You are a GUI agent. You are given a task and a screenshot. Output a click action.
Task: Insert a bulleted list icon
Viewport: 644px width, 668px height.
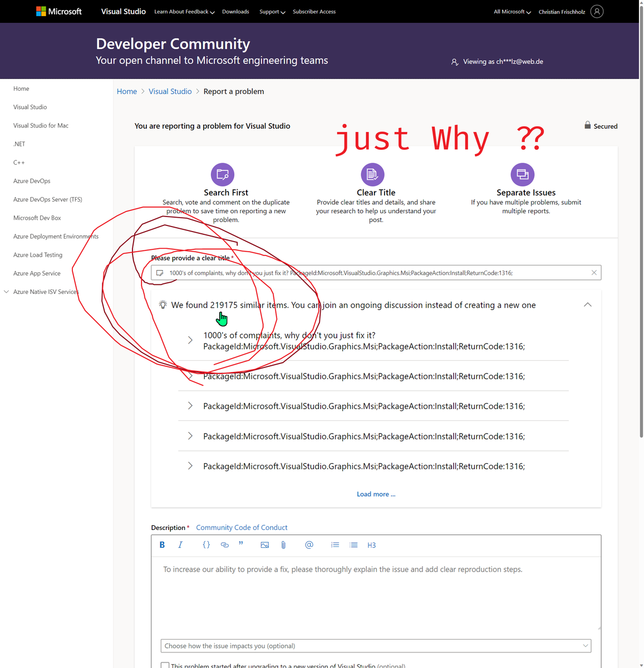(353, 545)
